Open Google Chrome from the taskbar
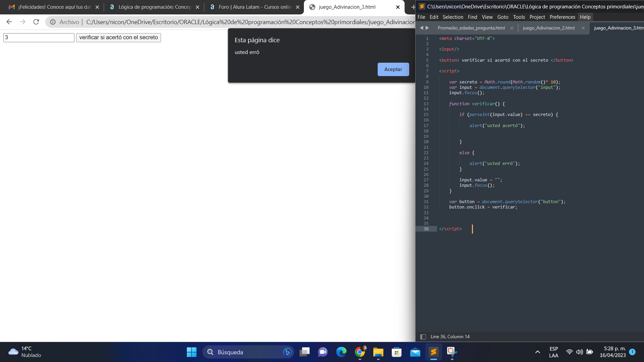Image resolution: width=644 pixels, height=362 pixels. pyautogui.click(x=360, y=352)
